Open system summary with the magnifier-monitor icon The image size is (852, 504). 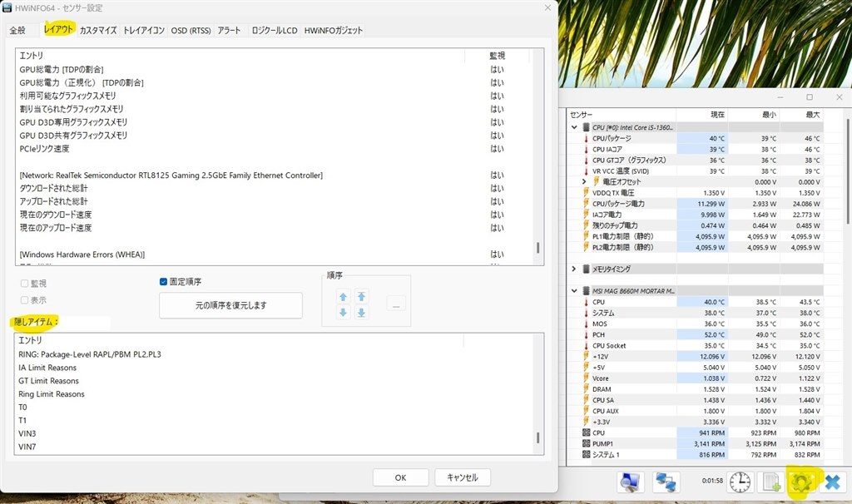630,482
